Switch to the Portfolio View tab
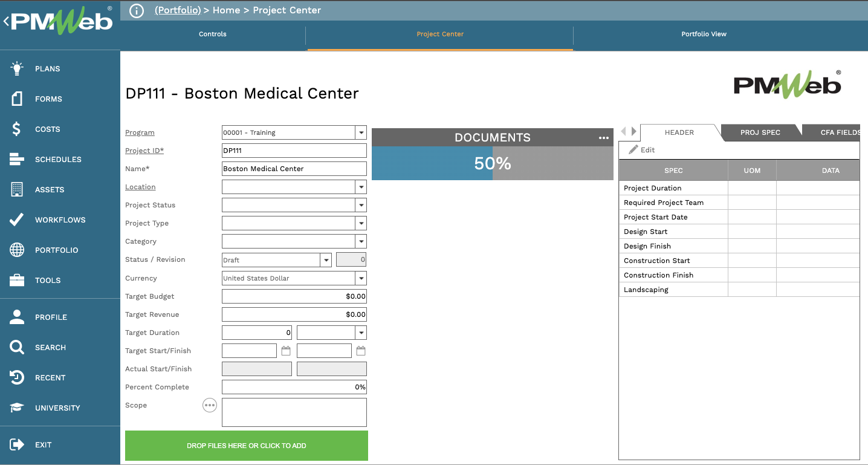The width and height of the screenshot is (868, 465). coord(704,34)
